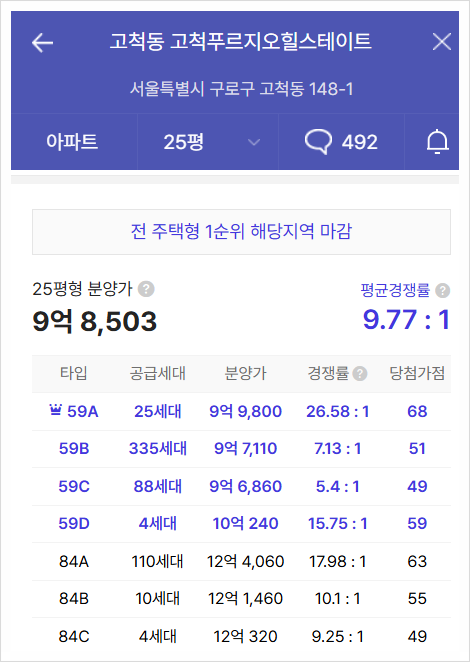Select the 아파트 tab
The width and height of the screenshot is (470, 662).
pos(72,142)
